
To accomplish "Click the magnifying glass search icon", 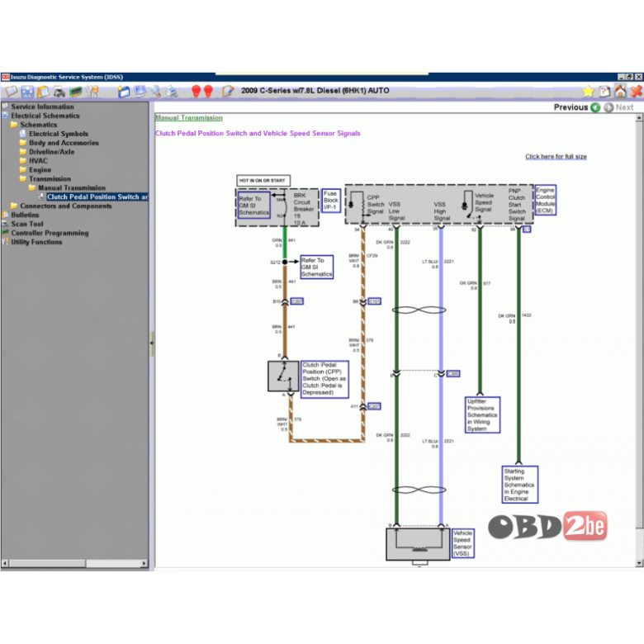I will (x=156, y=92).
